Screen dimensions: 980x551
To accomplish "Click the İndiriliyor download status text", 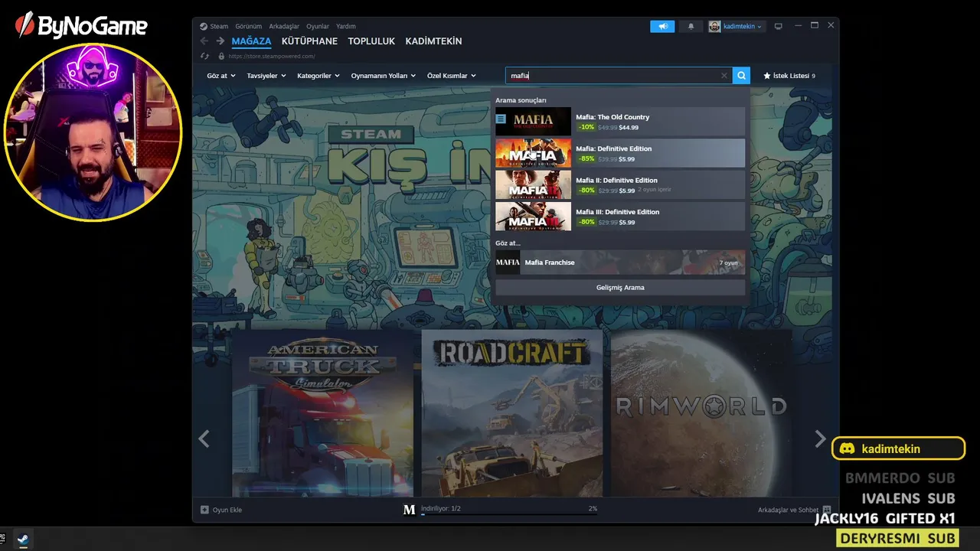I will coord(441,508).
